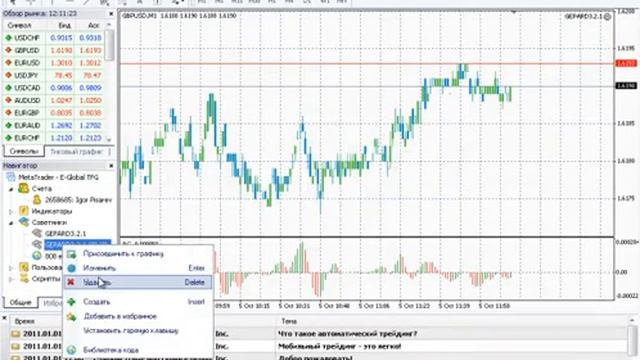640x360 pixels.
Task: Click GBPUSD ask price 1.6193
Action: pyautogui.click(x=90, y=50)
